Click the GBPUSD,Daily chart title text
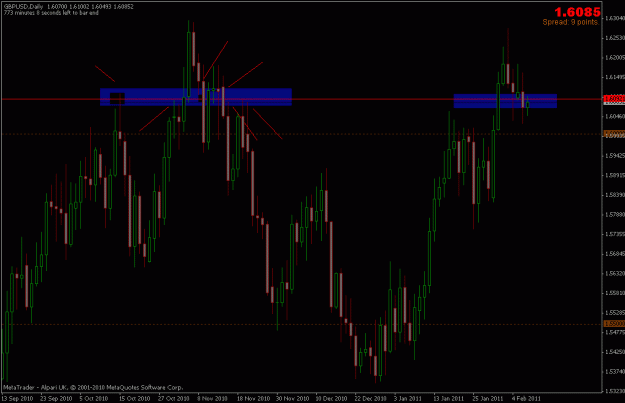The height and width of the screenshot is (403, 625). pos(24,7)
